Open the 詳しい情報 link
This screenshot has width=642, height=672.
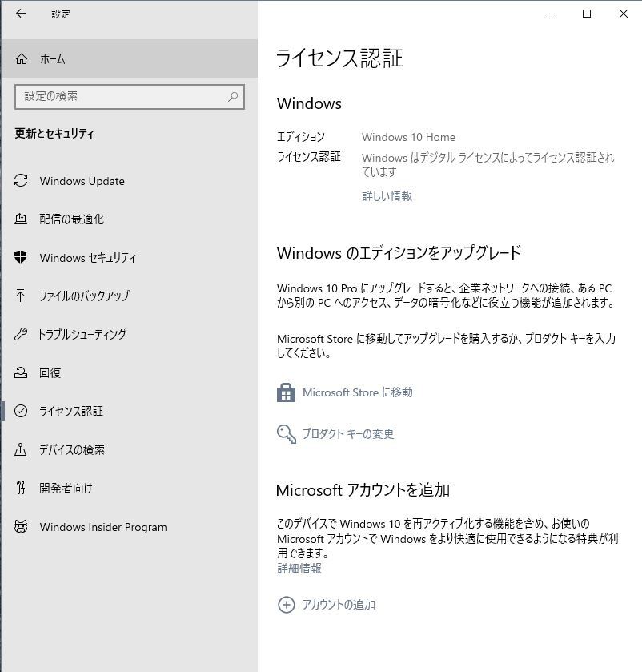pyautogui.click(x=387, y=196)
